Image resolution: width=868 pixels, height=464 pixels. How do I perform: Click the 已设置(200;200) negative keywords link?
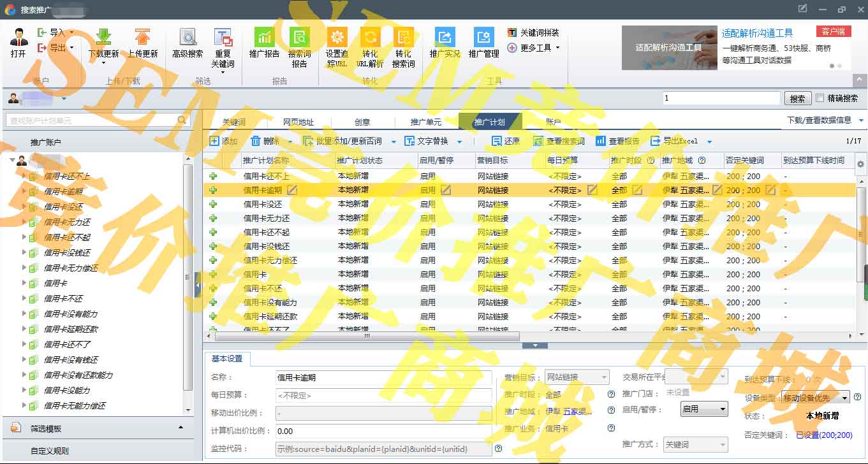coord(824,435)
